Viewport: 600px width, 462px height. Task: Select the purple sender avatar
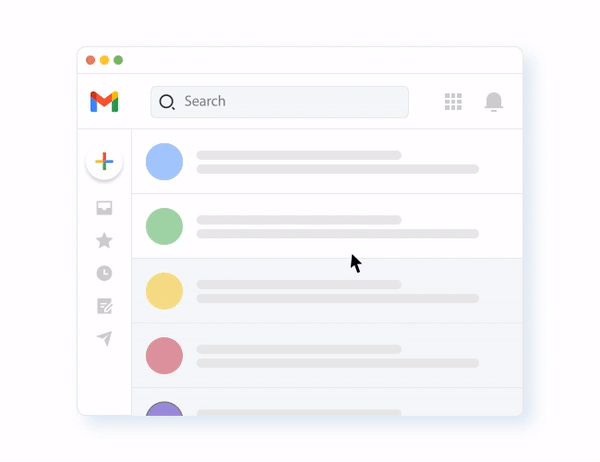click(164, 409)
